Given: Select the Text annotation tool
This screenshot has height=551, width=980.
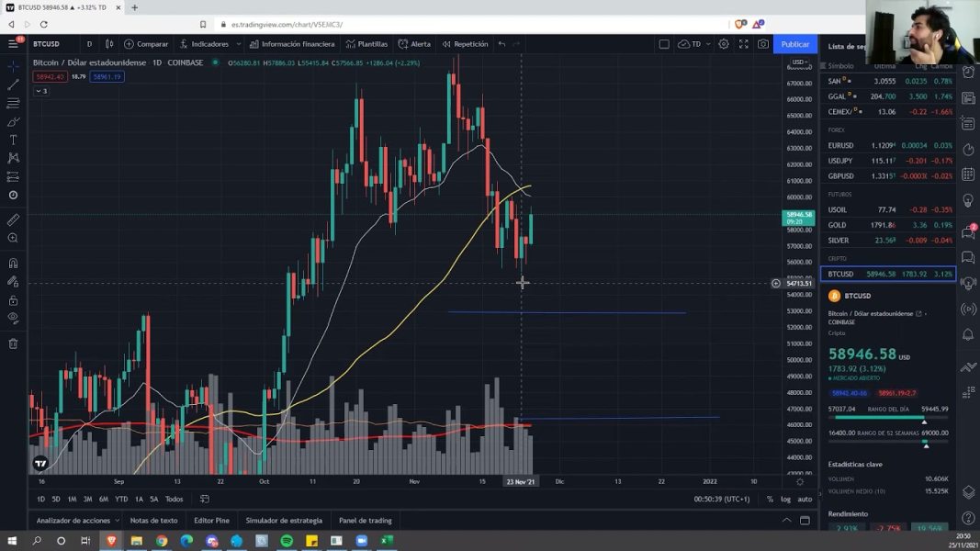Looking at the screenshot, I should point(13,140).
